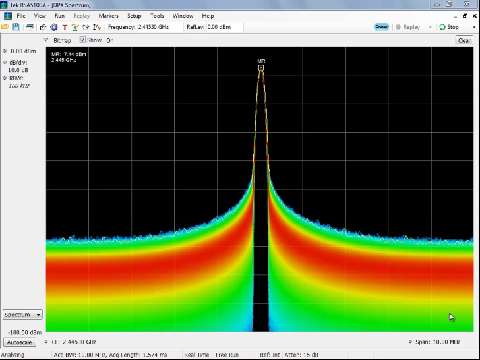480x360 pixels.
Task: Click the toolbar icon left of the gear
Action: coord(43,27)
